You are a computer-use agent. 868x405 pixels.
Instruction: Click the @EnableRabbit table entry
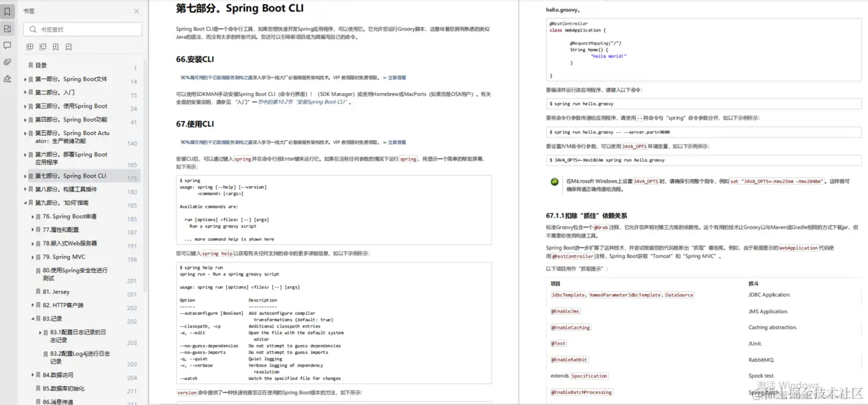570,360
